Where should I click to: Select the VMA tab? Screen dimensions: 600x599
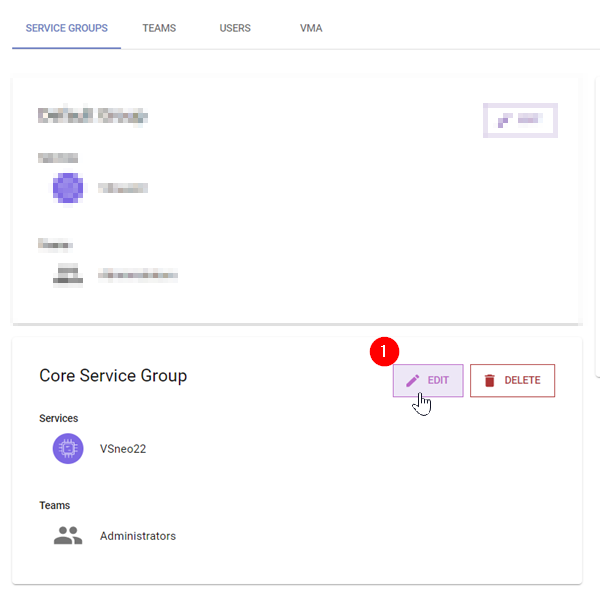tap(311, 28)
